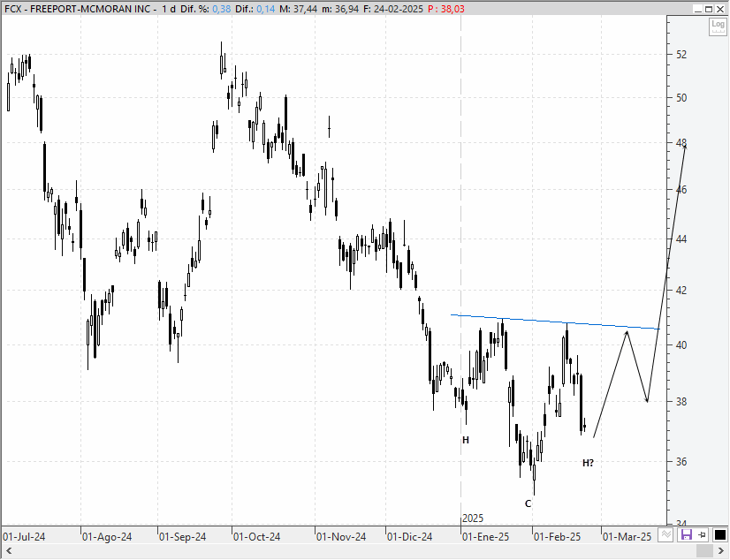The height and width of the screenshot is (560, 730).
Task: Select the H? chart annotation
Action: pyautogui.click(x=588, y=463)
